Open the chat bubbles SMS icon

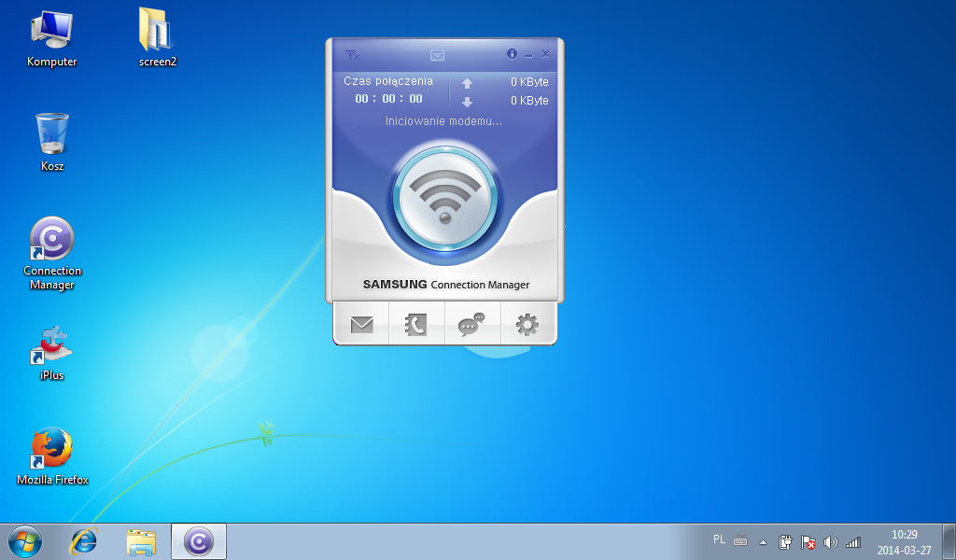471,324
